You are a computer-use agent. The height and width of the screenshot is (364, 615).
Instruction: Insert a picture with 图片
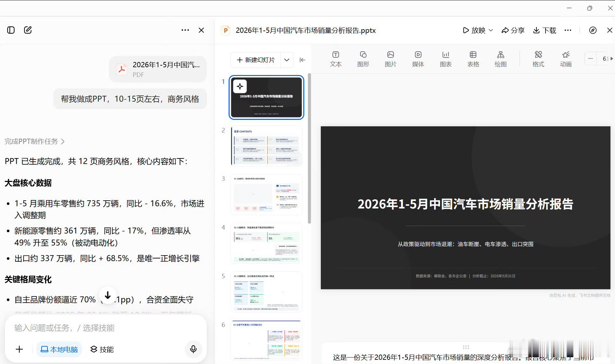coord(391,59)
